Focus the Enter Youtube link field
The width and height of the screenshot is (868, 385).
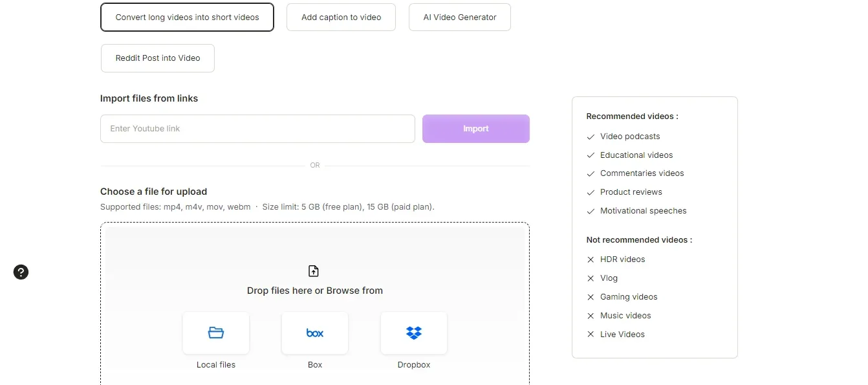[257, 129]
